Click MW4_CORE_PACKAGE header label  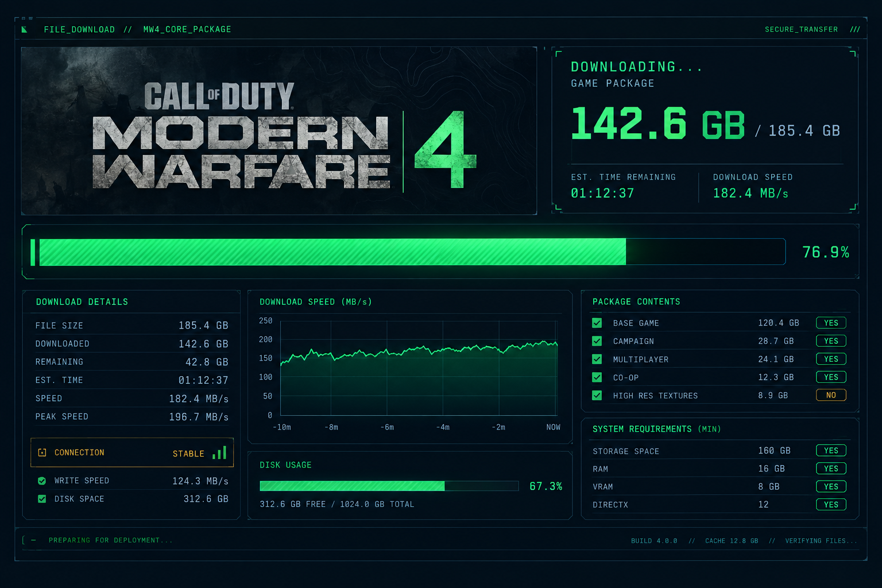(x=187, y=29)
